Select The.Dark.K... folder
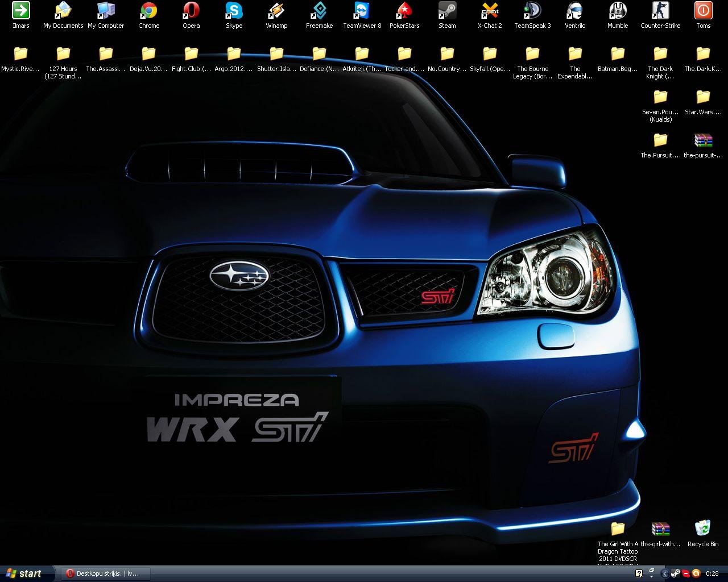Image resolution: width=728 pixels, height=582 pixels. click(703, 59)
